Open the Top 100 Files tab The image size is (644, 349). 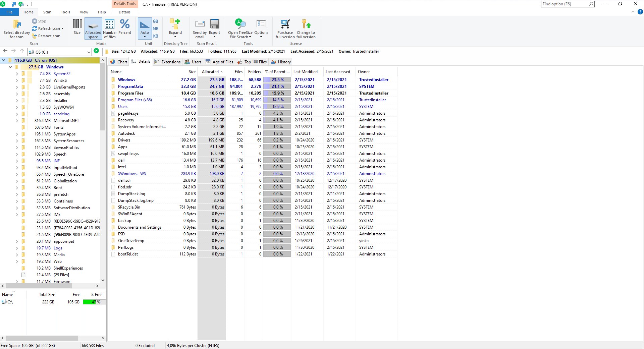tap(252, 62)
